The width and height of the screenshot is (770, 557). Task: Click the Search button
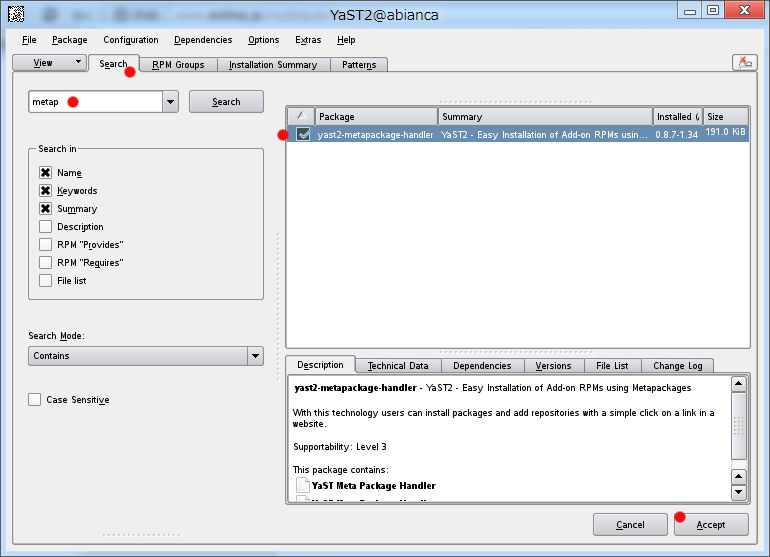tap(226, 102)
